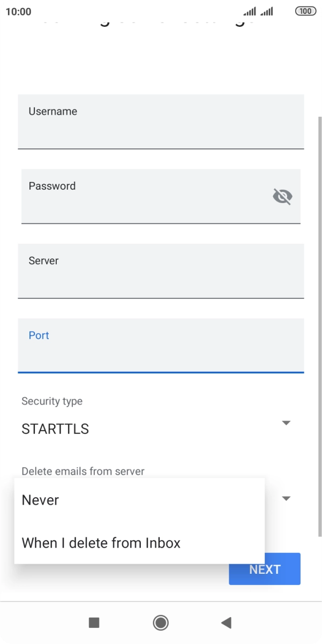322x644 pixels.
Task: Click the dropdown arrow beside STARTTLS
Action: tap(286, 423)
